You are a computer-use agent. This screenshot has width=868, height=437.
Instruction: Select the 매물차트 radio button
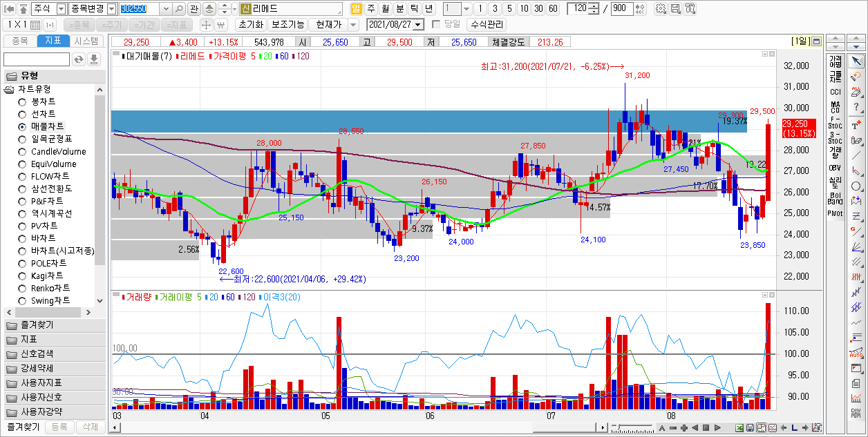(23, 126)
